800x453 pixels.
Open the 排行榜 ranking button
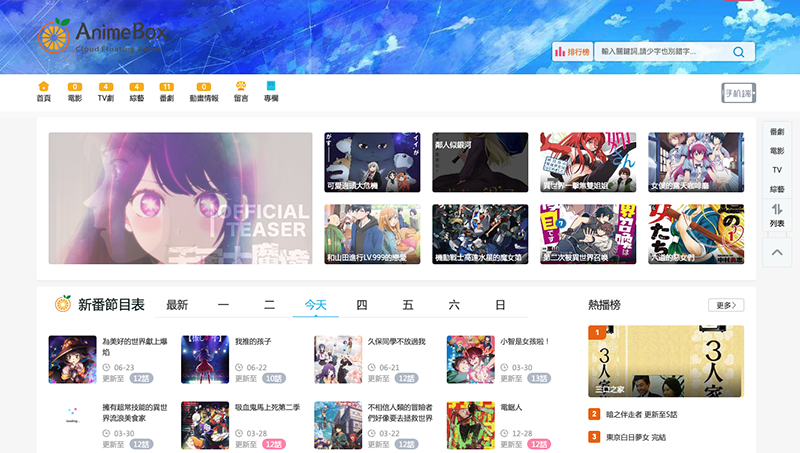[x=572, y=52]
